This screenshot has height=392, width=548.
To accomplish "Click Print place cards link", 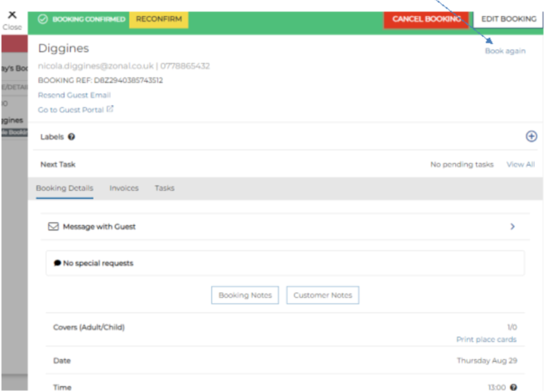I will tap(486, 339).
